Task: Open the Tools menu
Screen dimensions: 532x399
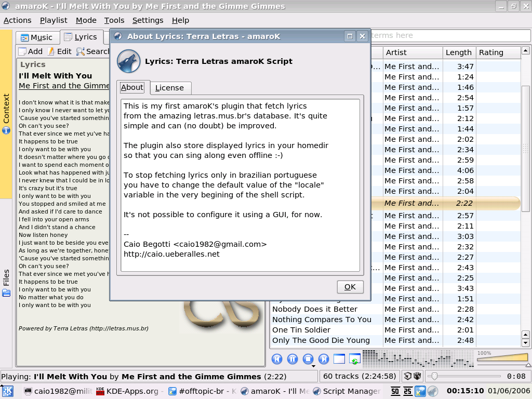Action: coord(114,20)
